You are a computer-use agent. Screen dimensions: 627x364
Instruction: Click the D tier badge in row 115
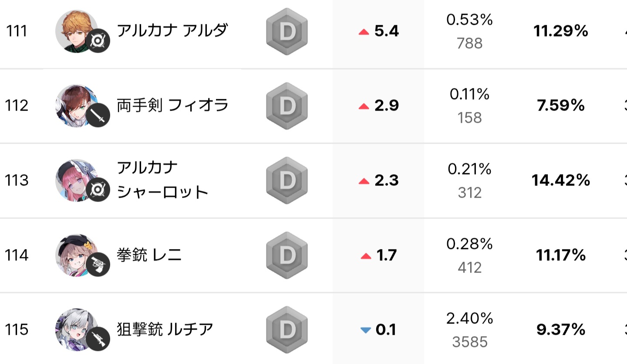pos(287,330)
